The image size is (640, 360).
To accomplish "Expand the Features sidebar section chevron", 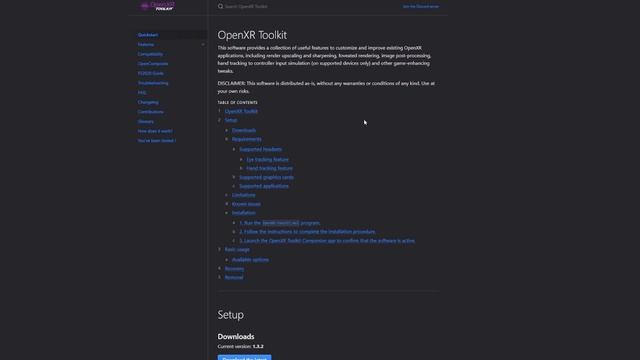I will 203,44.
